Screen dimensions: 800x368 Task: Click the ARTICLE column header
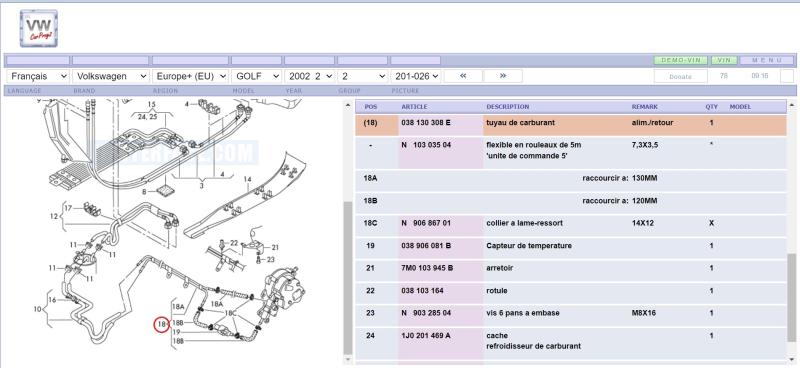click(x=414, y=107)
